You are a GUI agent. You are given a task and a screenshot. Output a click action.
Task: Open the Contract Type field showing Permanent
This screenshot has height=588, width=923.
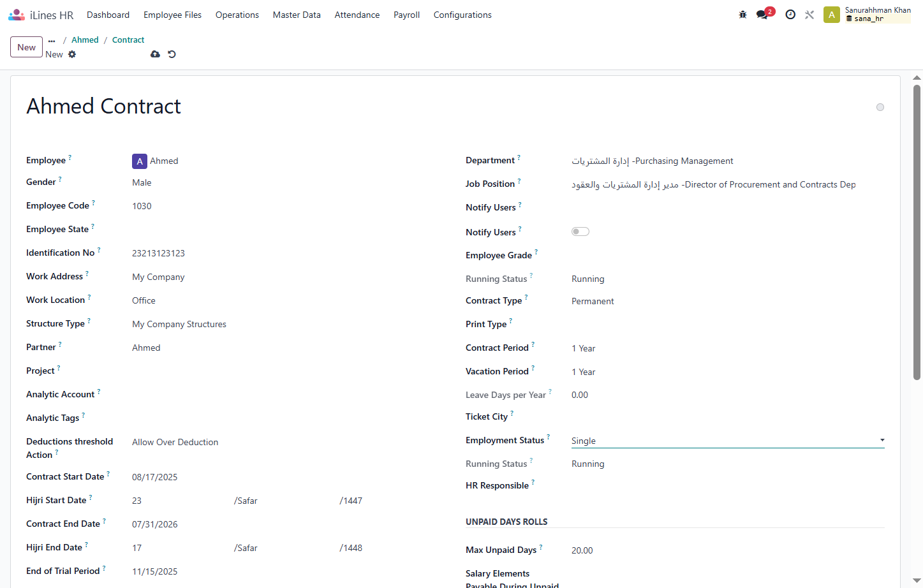coord(728,301)
